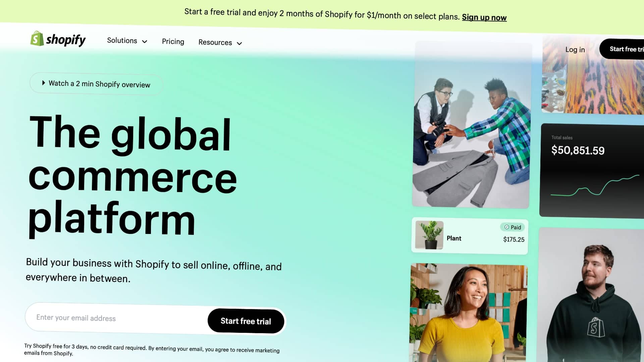Image resolution: width=644 pixels, height=362 pixels.
Task: Click the Paid checkmark badge icon
Action: click(506, 227)
